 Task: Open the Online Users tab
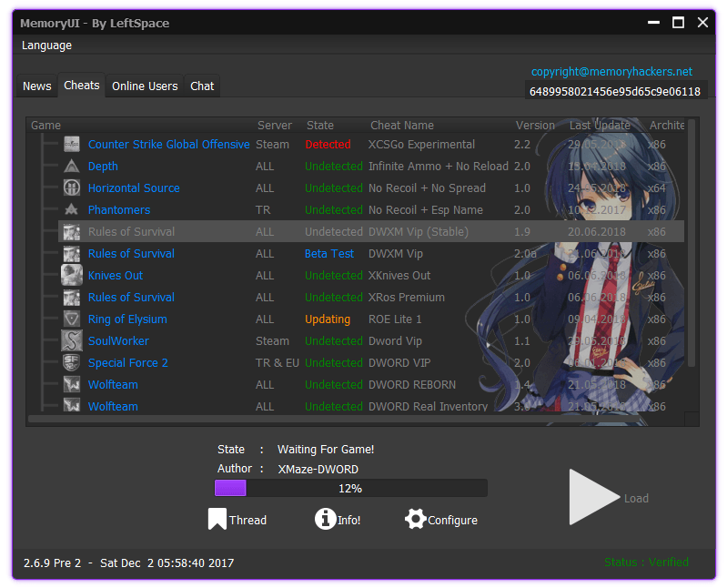[x=145, y=86]
